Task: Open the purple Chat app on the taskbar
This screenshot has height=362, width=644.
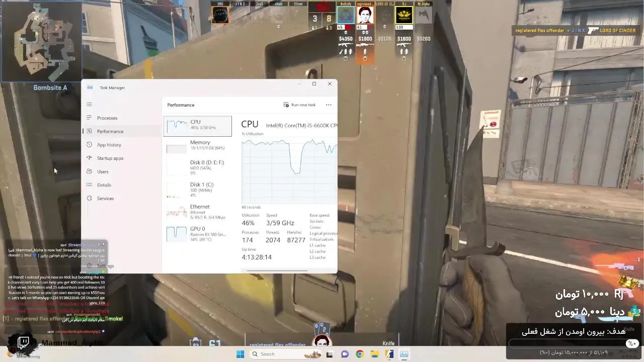Action: coord(345,354)
